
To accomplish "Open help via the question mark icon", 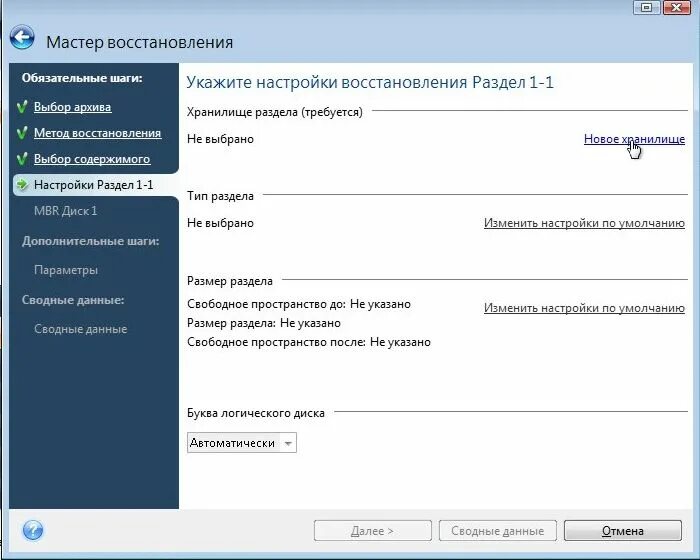I will coord(33,531).
